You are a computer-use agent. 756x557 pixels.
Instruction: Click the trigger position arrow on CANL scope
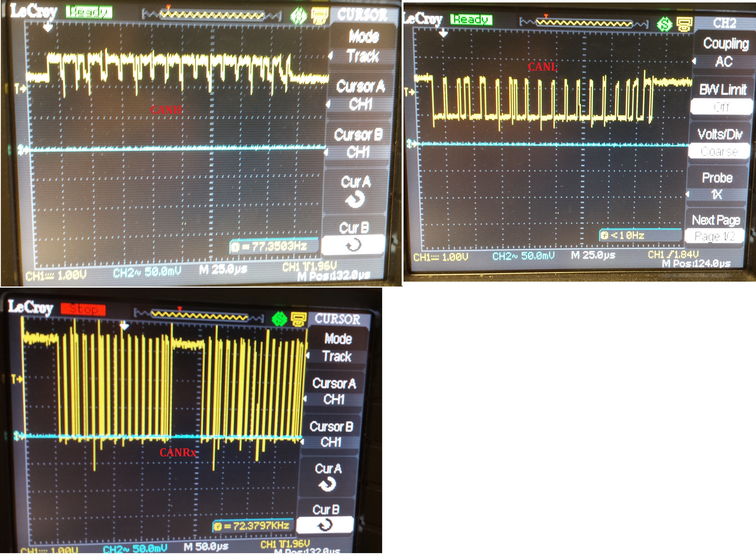point(443,33)
